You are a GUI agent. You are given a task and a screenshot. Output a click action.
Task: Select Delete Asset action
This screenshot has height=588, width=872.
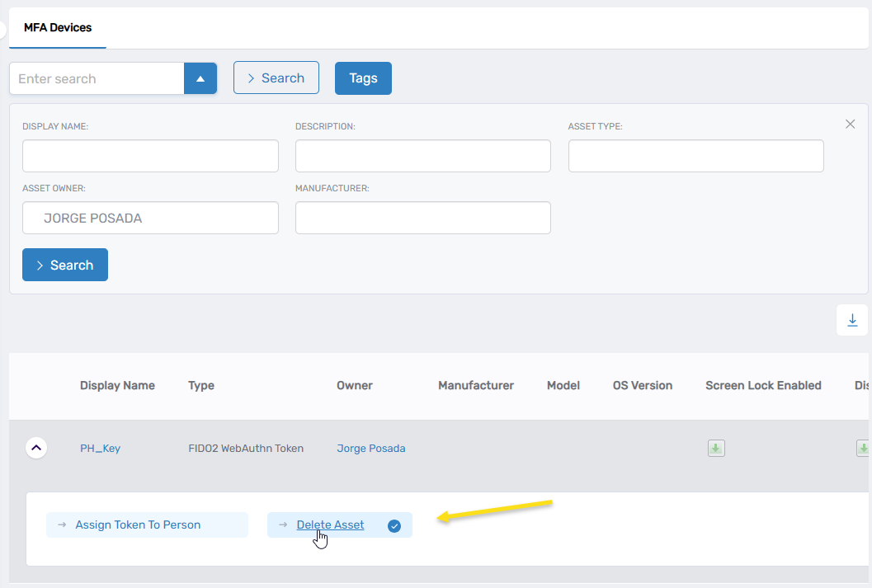pos(330,525)
